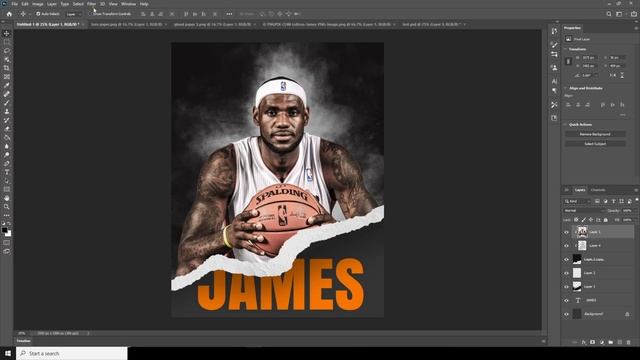This screenshot has width=640, height=360.
Task: Click the Remove Background button
Action: [595, 134]
